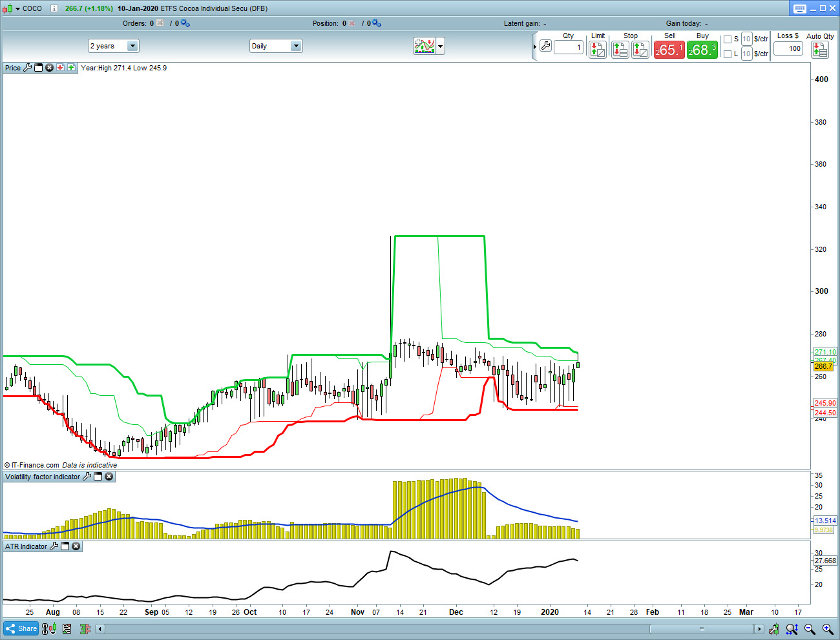Zoom out using the minus magnifier
This screenshot has width=840, height=640.
tap(810, 628)
